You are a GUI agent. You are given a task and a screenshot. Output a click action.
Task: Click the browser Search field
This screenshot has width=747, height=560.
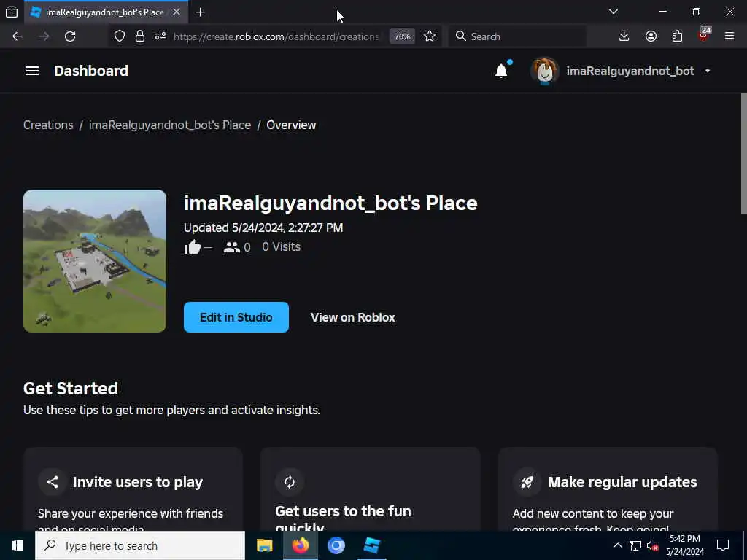[518, 36]
